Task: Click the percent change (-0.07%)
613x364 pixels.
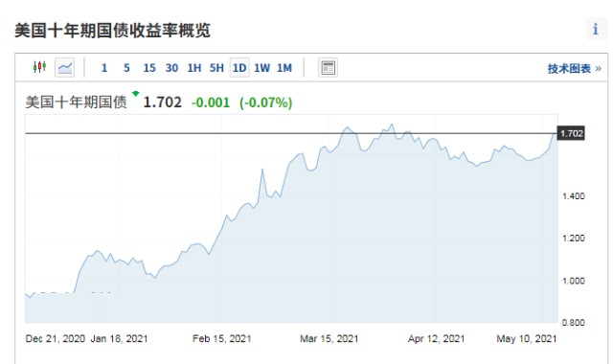Action: pos(266,102)
